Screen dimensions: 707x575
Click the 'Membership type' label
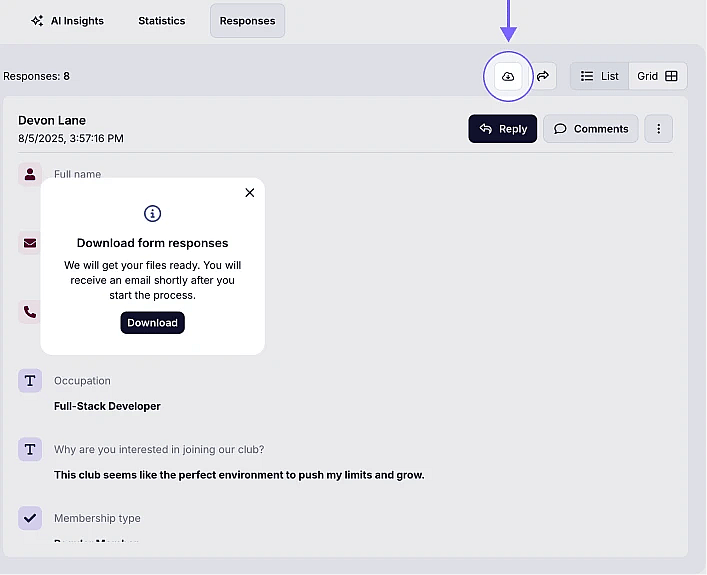[x=97, y=518]
